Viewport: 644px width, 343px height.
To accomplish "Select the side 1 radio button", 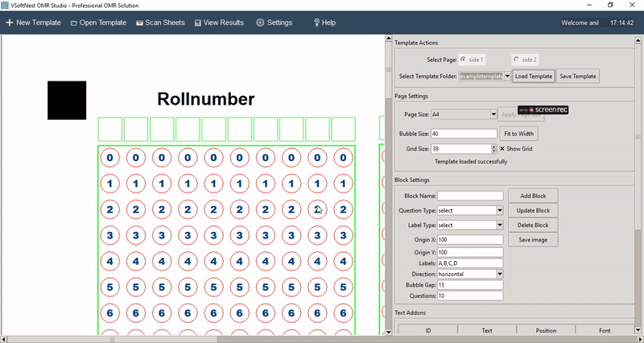I will [463, 60].
